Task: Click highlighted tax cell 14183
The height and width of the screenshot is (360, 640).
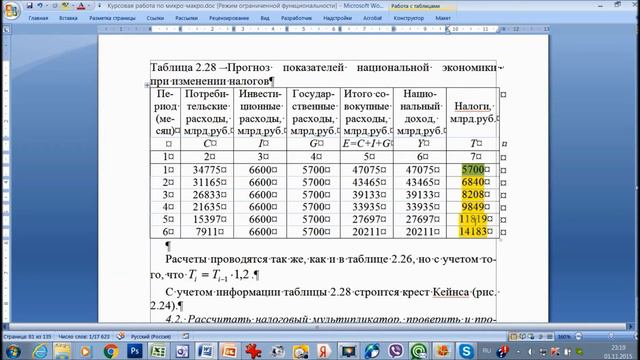Action: (x=473, y=232)
